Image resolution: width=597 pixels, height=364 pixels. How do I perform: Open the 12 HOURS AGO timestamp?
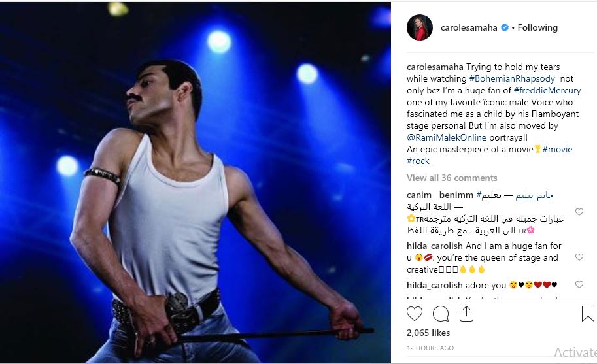(430, 348)
